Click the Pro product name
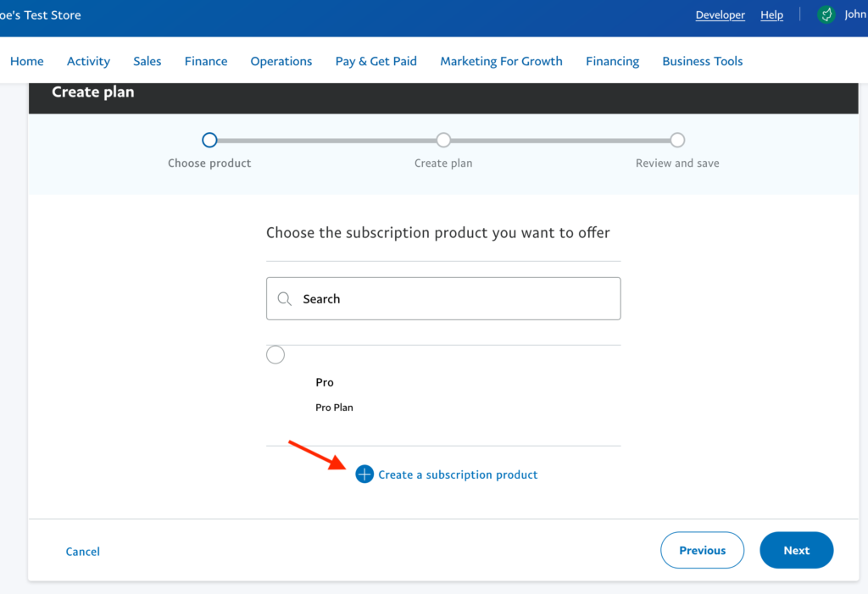The width and height of the screenshot is (868, 594). pyautogui.click(x=325, y=382)
